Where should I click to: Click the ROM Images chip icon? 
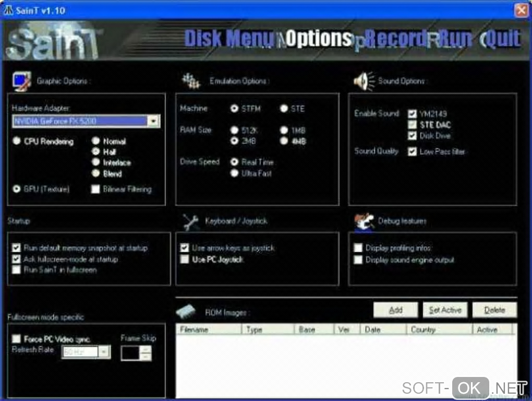(186, 311)
